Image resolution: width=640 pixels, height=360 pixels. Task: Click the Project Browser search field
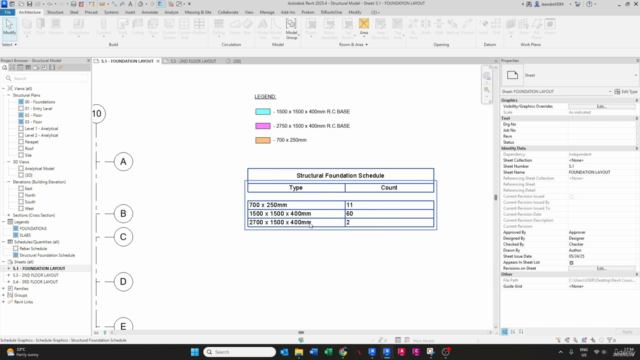(x=46, y=78)
